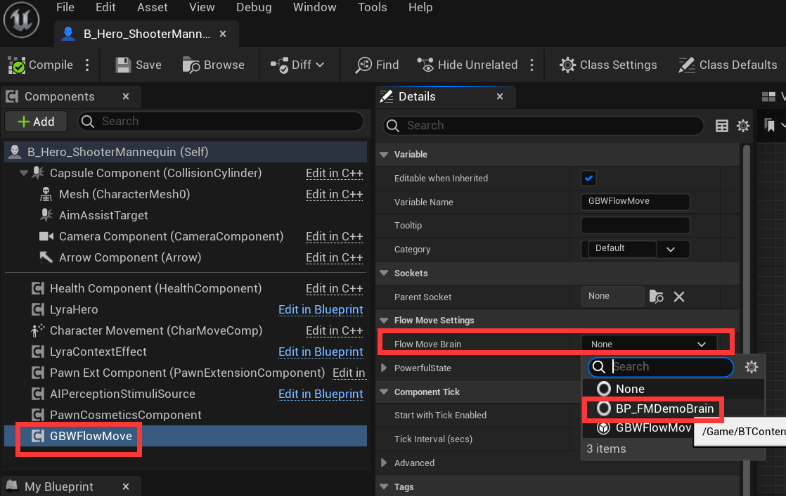Focus the Details search field
The width and height of the screenshot is (786, 496).
tap(543, 125)
